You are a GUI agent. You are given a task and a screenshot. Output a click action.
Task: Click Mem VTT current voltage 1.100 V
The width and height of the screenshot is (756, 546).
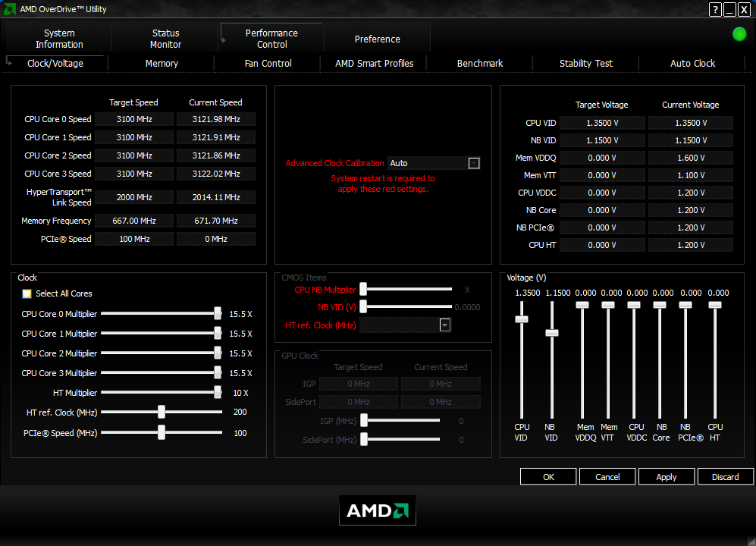click(x=691, y=175)
